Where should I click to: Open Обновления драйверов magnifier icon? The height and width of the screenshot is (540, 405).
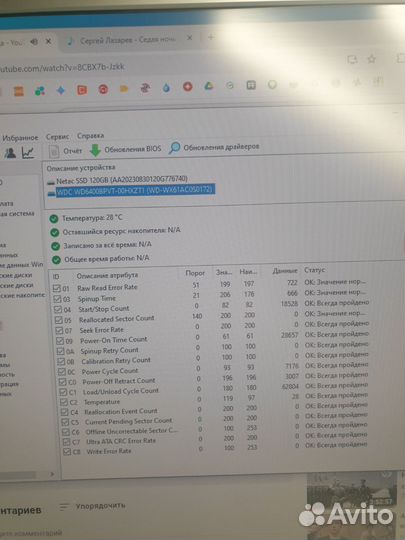tap(175, 148)
